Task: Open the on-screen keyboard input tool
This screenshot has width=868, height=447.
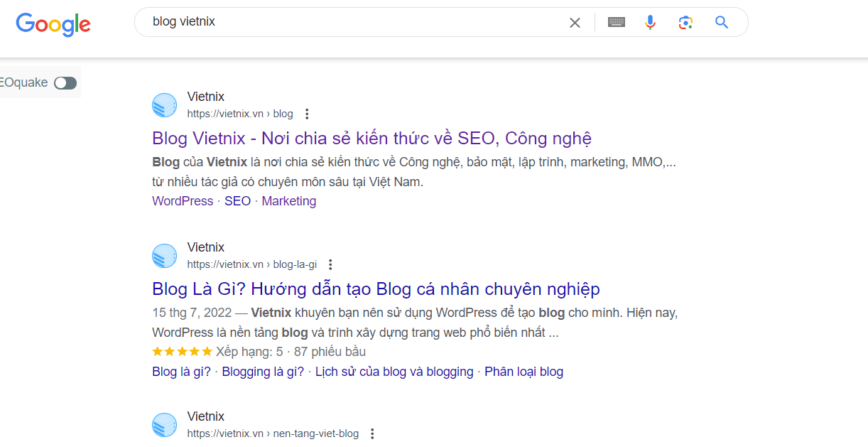Action: click(616, 23)
